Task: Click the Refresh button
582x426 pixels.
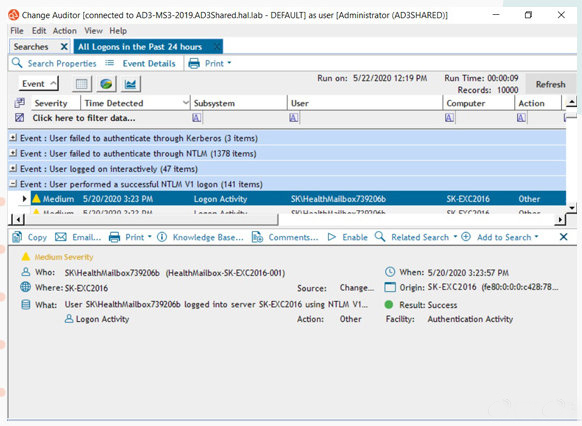Action: pyautogui.click(x=550, y=85)
